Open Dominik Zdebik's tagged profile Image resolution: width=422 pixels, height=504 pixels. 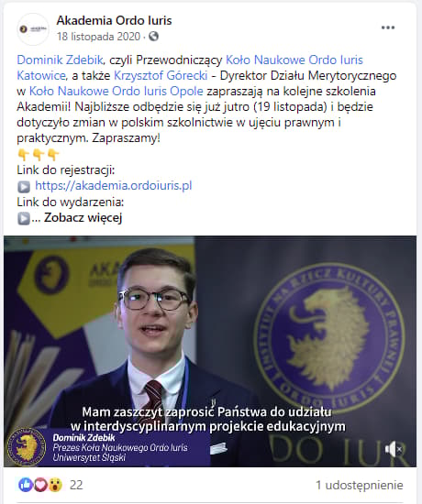pos(60,60)
